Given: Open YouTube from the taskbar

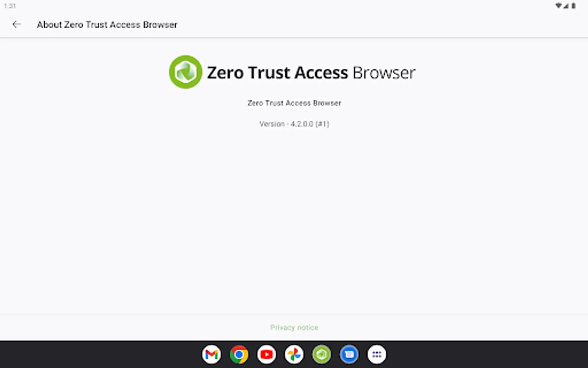Looking at the screenshot, I should 267,355.
